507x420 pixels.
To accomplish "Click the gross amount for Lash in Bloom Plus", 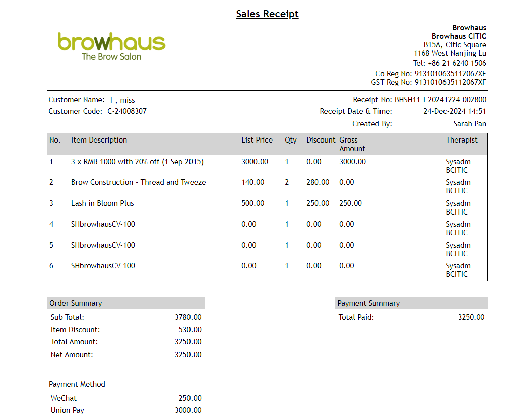I will (350, 203).
